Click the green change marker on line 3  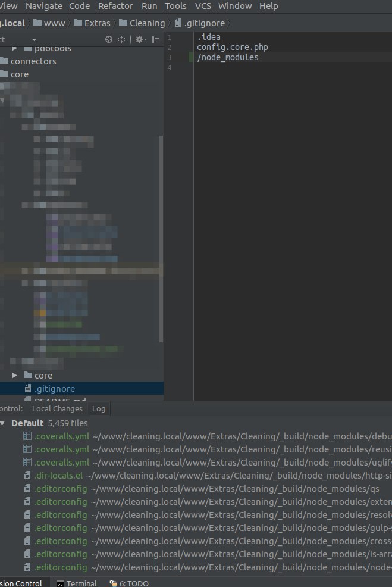click(191, 57)
